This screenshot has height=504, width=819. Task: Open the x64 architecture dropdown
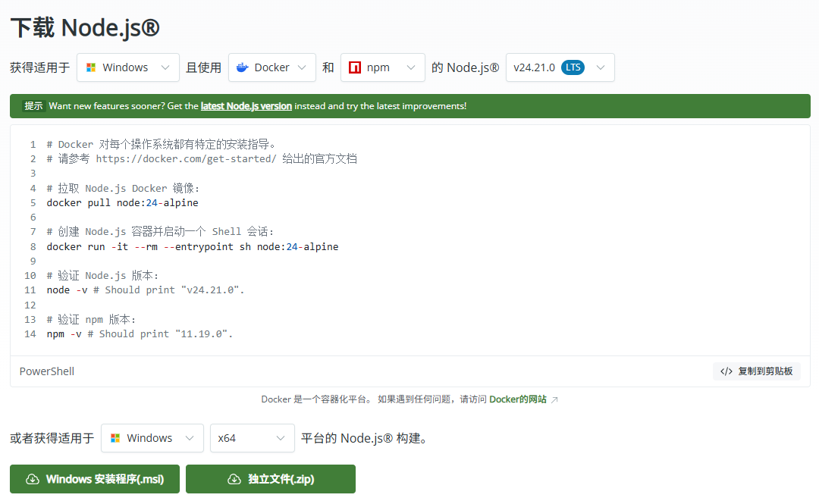coord(253,437)
